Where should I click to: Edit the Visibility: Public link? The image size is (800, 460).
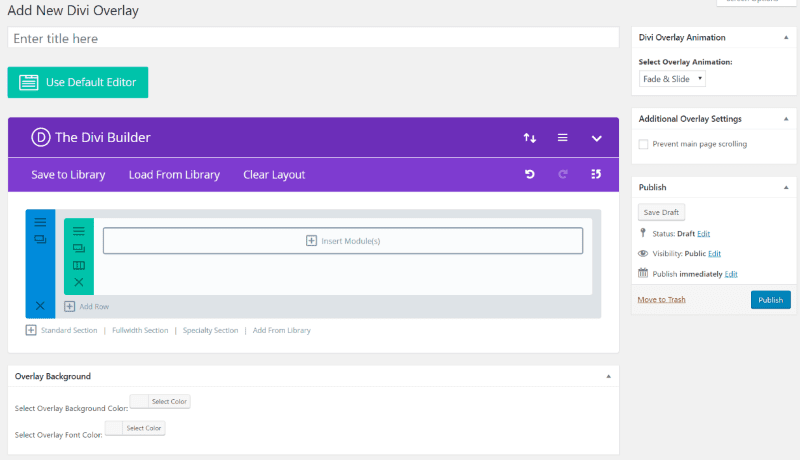click(714, 253)
